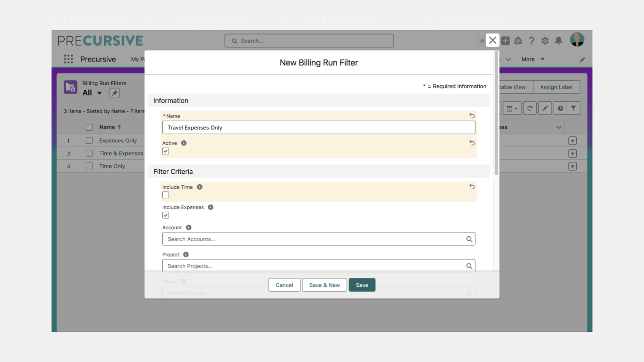
Task: Open the Setup gear icon
Action: (545, 41)
